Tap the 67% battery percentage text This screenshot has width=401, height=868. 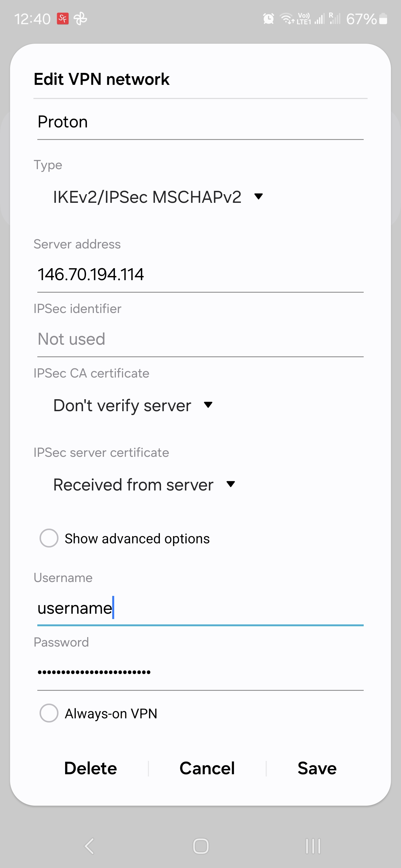361,19
